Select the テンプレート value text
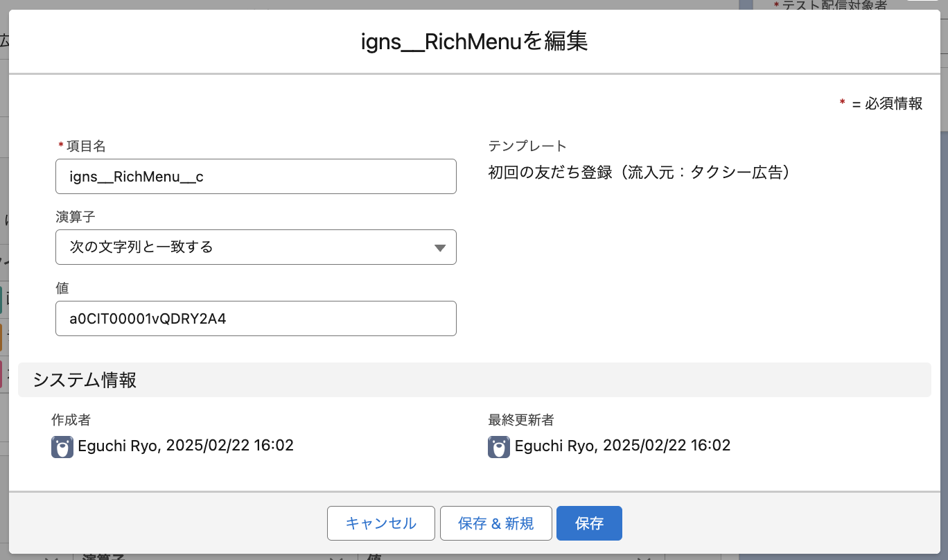 tap(639, 173)
